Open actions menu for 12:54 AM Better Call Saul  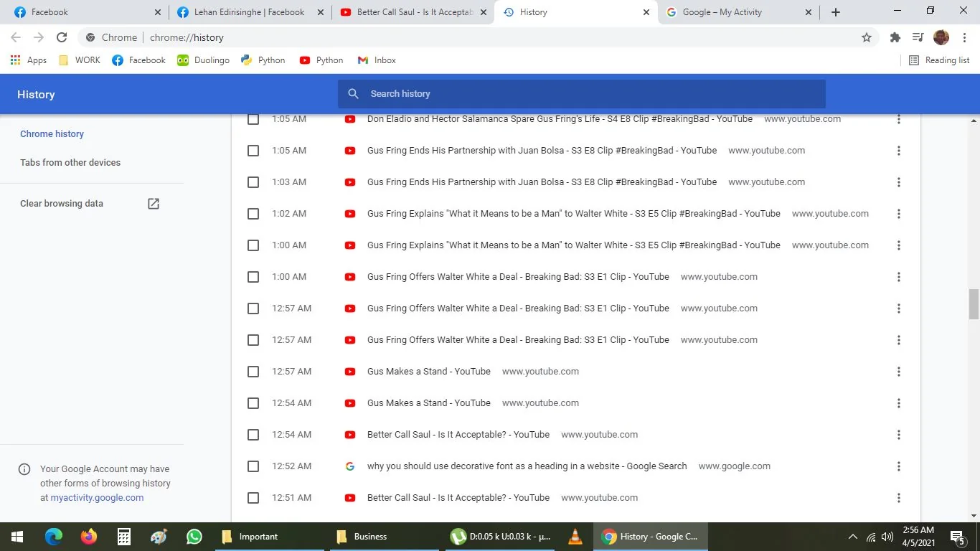[x=899, y=435]
